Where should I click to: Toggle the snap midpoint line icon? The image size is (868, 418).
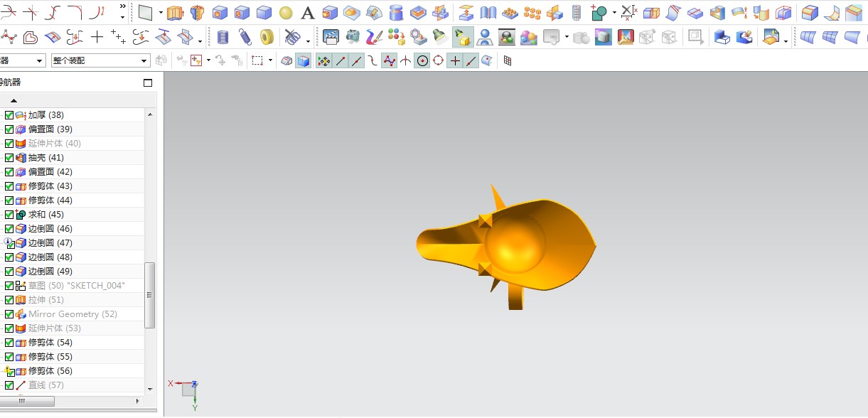(x=357, y=61)
